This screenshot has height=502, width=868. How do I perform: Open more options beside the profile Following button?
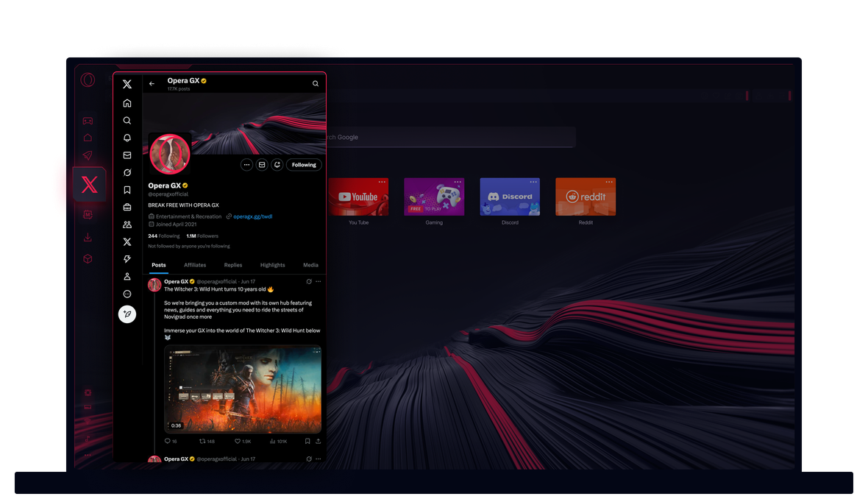[247, 165]
